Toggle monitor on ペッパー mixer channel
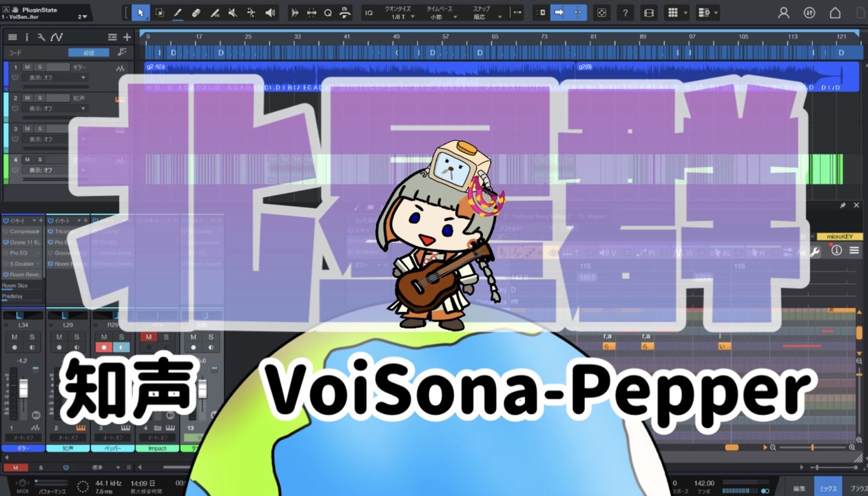The height and width of the screenshot is (496, 868). [121, 347]
